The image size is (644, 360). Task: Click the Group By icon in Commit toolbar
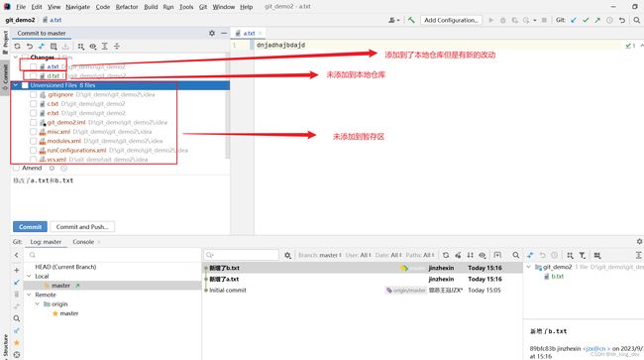[81, 47]
